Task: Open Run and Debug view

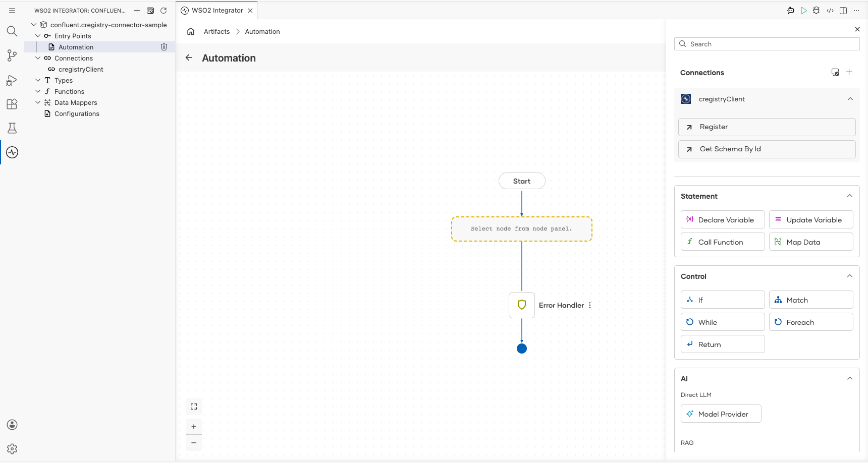Action: point(12,80)
